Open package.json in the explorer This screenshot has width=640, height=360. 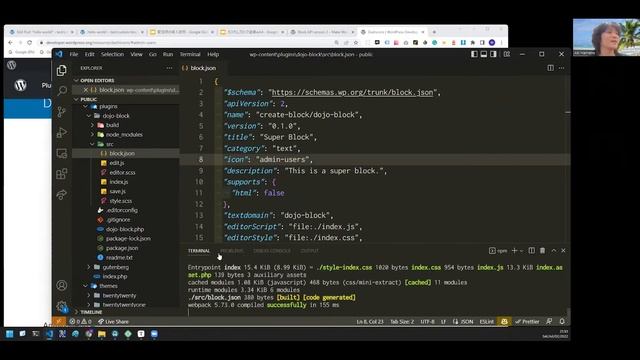click(122, 248)
